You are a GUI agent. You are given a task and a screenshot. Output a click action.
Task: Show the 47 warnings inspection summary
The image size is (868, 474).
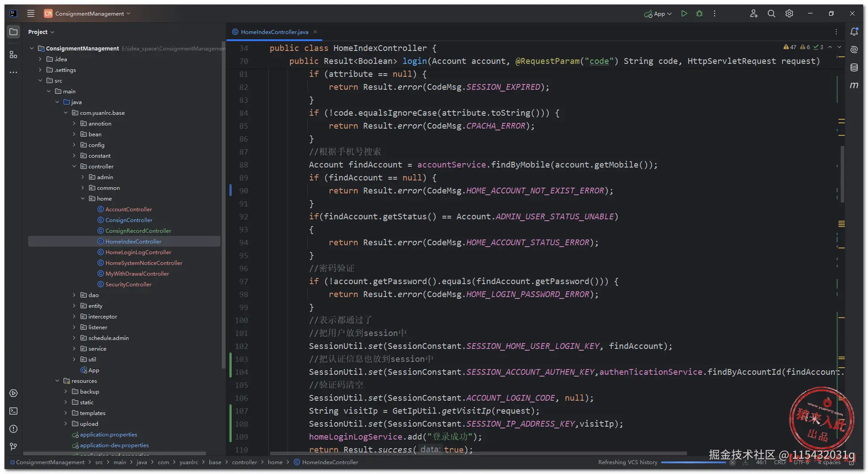790,47
